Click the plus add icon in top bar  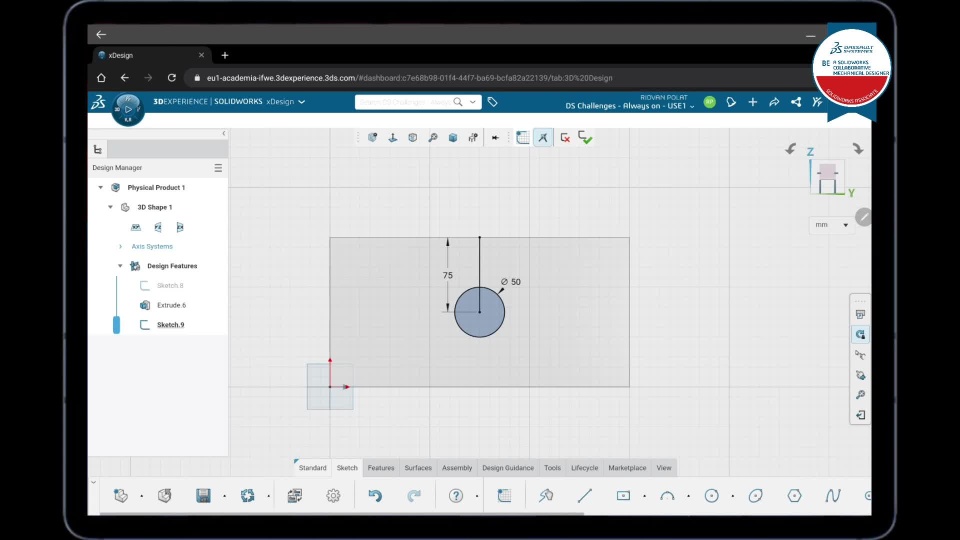(752, 102)
